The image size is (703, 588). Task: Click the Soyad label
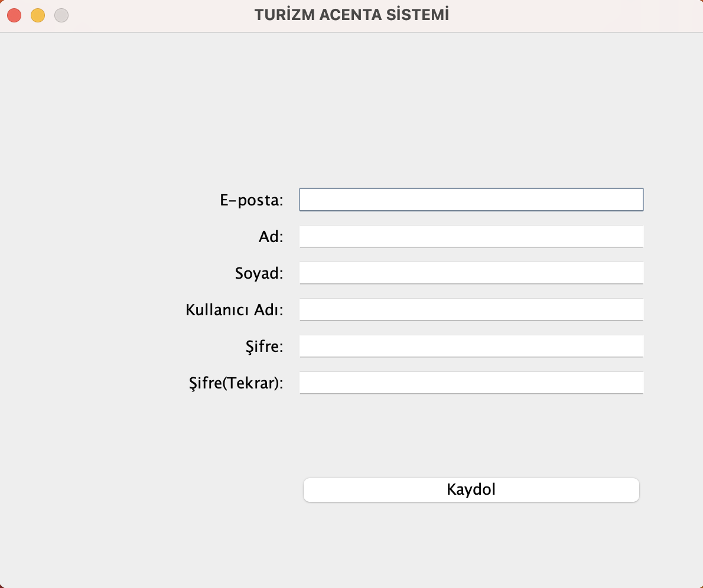click(259, 273)
